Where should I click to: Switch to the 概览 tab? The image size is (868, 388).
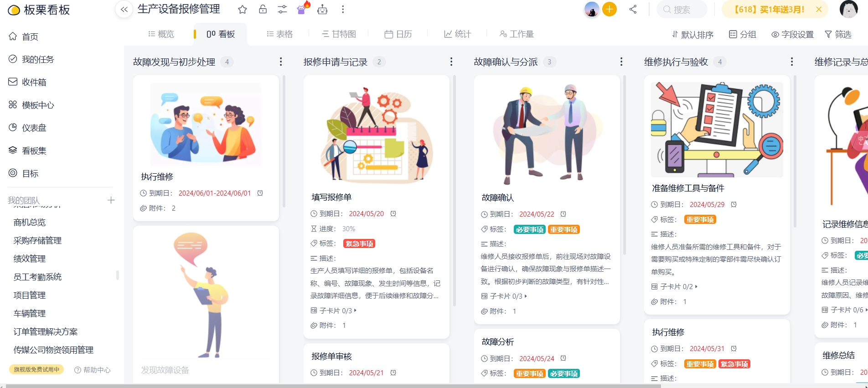coord(161,34)
